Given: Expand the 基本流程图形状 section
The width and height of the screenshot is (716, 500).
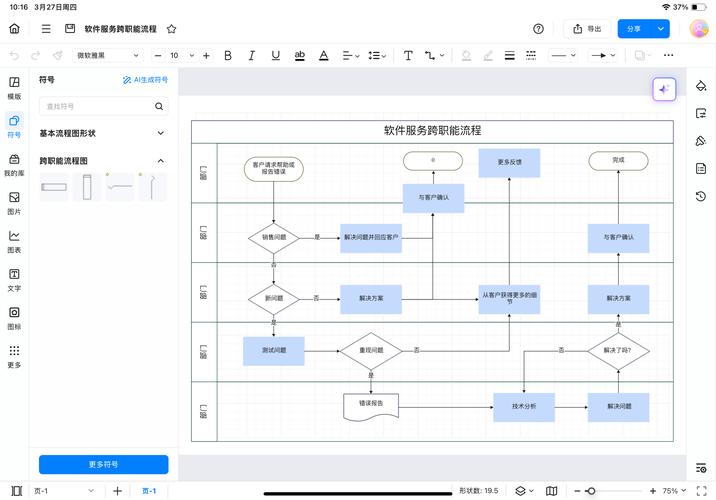Looking at the screenshot, I should (x=160, y=133).
